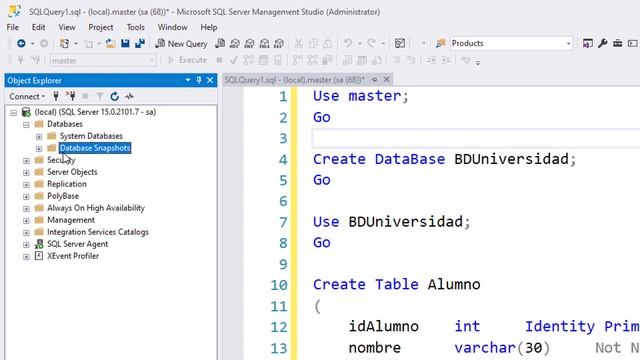Click the Parse checkmark icon
This screenshot has height=360, width=640.
pyautogui.click(x=234, y=60)
